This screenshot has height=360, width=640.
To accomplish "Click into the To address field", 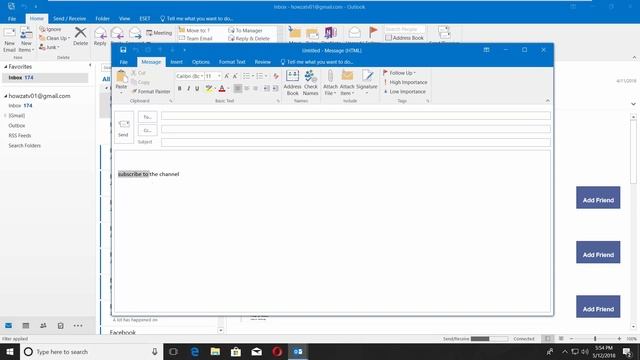I will pyautogui.click(x=356, y=116).
